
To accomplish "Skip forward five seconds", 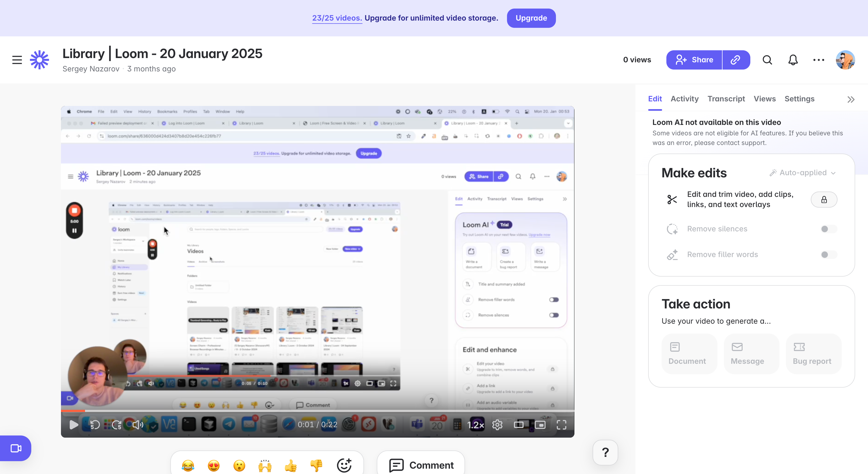I will (117, 425).
